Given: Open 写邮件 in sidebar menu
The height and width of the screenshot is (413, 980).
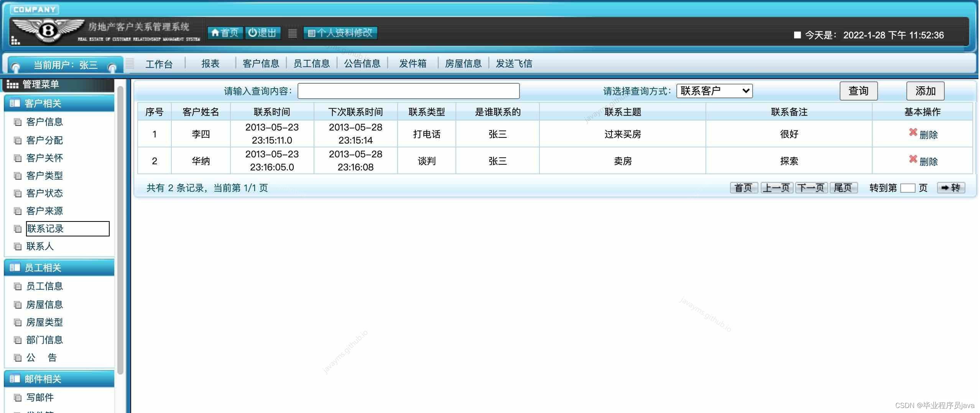Looking at the screenshot, I should [40, 398].
